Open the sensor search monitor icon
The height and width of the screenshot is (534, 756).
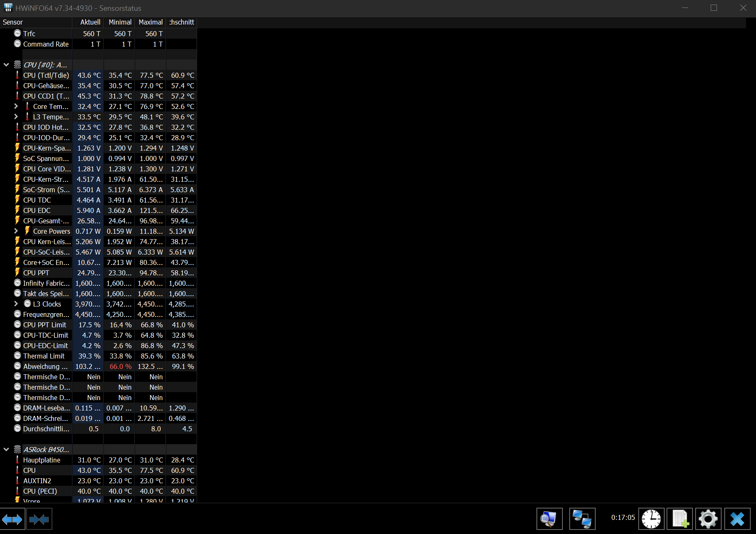[x=549, y=519]
